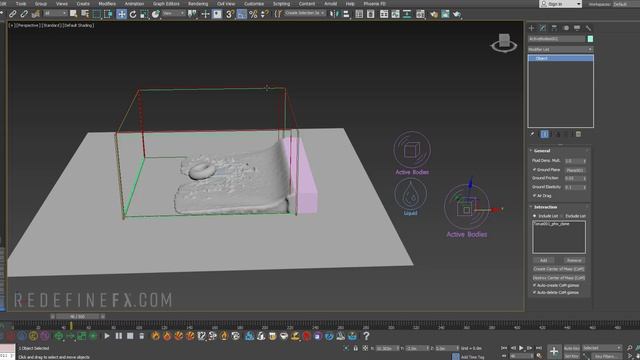This screenshot has width=640, height=360.
Task: Open the selection filter All dropdown
Action: tap(55, 13)
